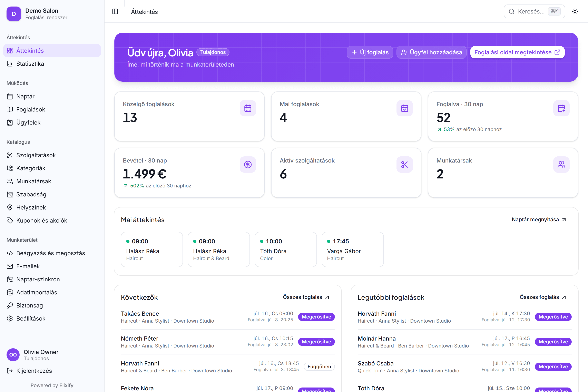
Task: Go to Helyszínek
Action: click(x=52, y=207)
